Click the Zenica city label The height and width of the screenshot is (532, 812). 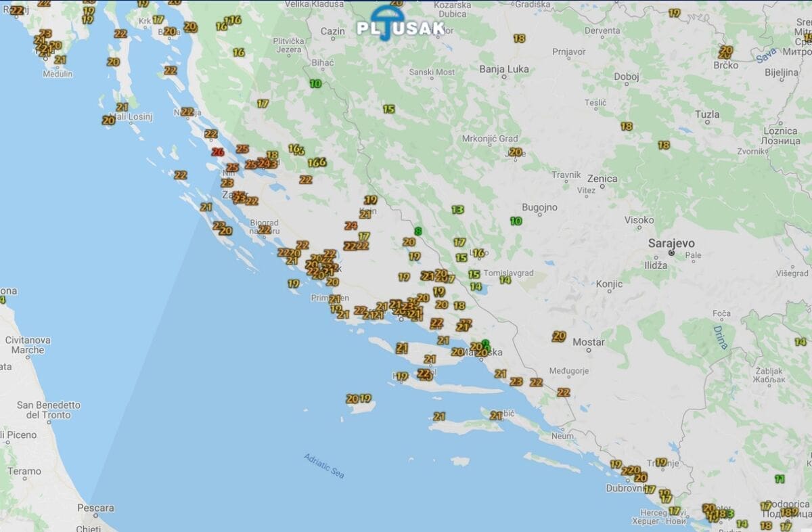click(602, 179)
